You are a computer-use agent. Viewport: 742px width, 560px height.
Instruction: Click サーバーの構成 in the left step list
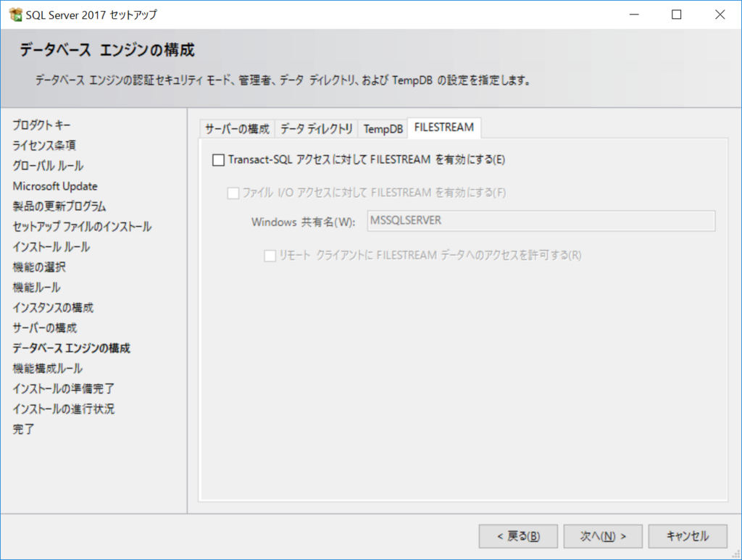tap(44, 328)
